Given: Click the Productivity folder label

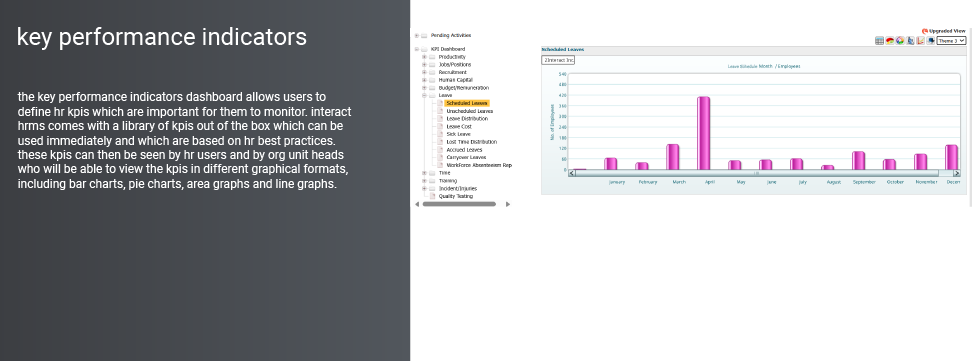Looking at the screenshot, I should pyautogui.click(x=452, y=57).
